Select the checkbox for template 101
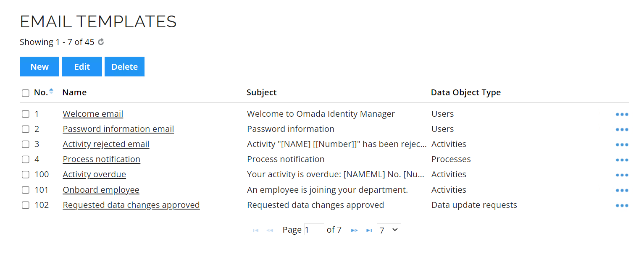The height and width of the screenshot is (270, 644). pos(26,190)
